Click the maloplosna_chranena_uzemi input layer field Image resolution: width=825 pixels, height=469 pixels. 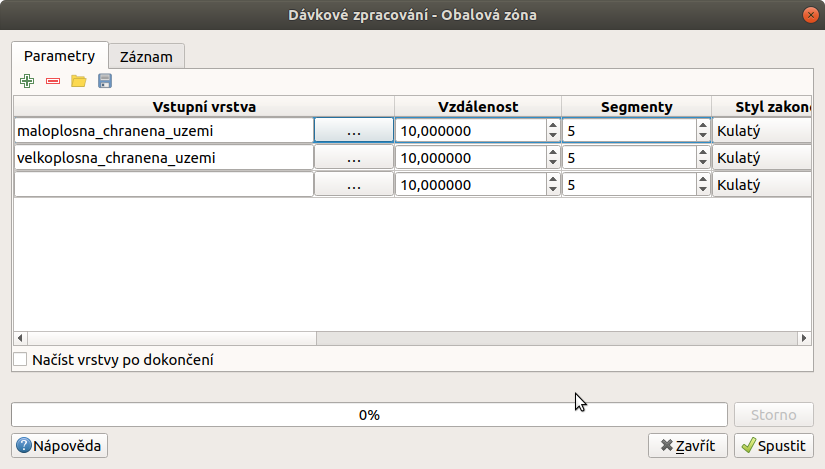click(x=164, y=131)
